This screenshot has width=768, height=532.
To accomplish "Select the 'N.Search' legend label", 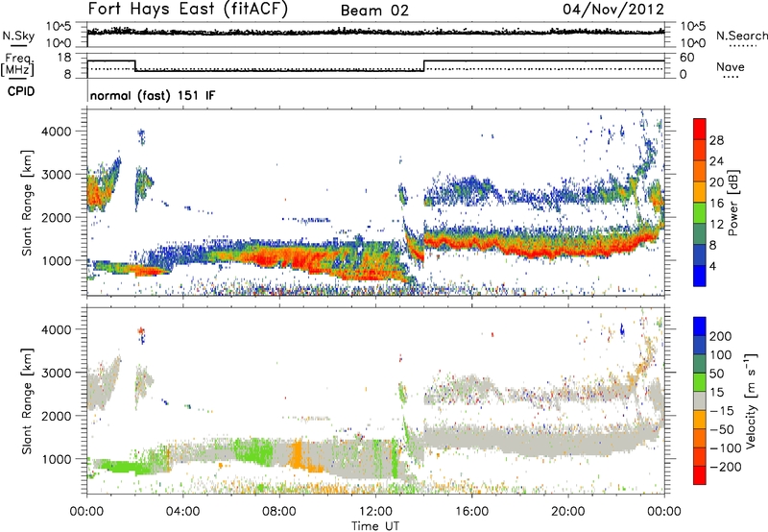I will pos(741,36).
